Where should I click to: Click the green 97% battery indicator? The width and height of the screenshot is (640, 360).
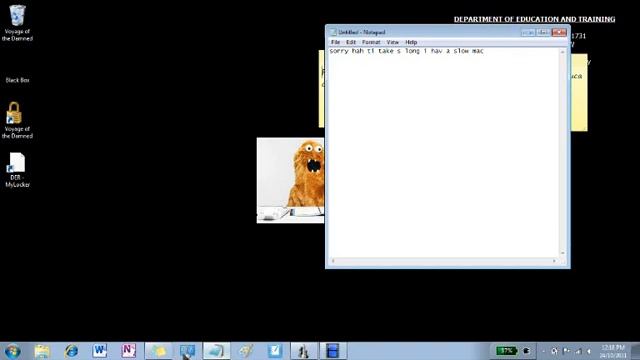coord(506,351)
